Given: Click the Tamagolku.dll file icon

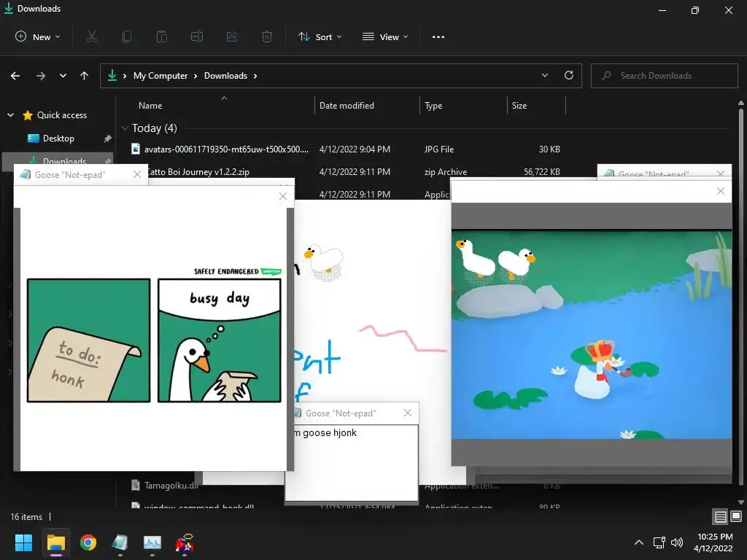Looking at the screenshot, I should tap(136, 485).
